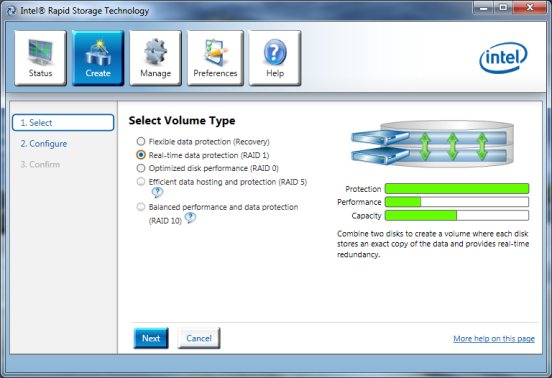This screenshot has height=378, width=552.
Task: Maximize the Rapid Storage Technology window
Action: tap(503, 8)
